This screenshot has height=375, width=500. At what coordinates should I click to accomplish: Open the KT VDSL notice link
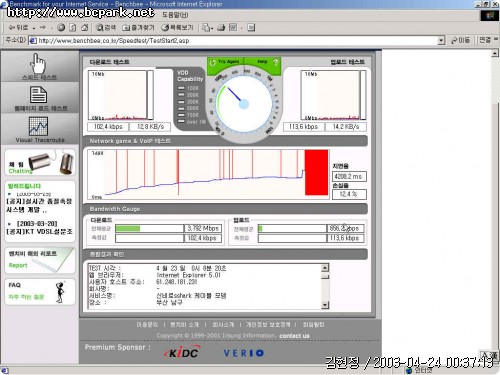(x=39, y=231)
